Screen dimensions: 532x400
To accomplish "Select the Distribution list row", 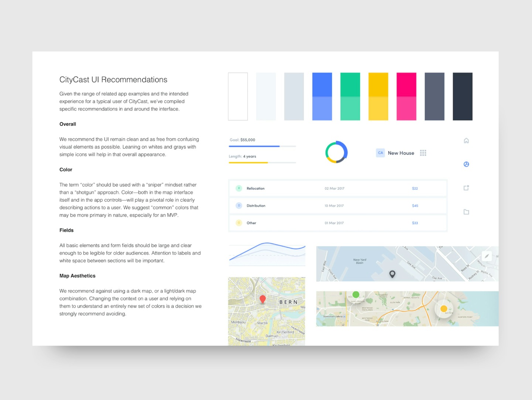I will (338, 206).
